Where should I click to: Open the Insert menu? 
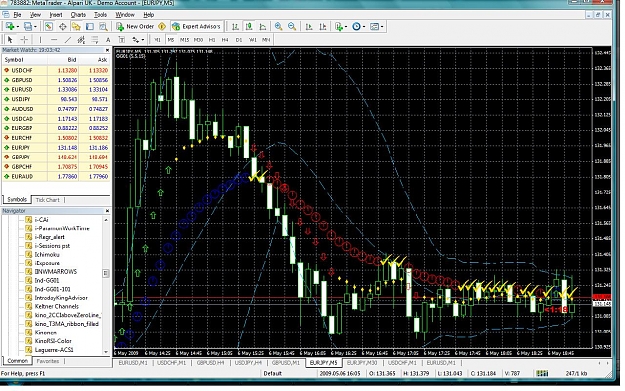(56, 15)
